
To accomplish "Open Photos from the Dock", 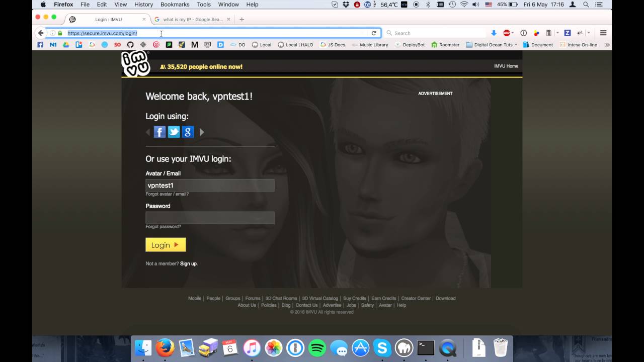I will point(274,348).
